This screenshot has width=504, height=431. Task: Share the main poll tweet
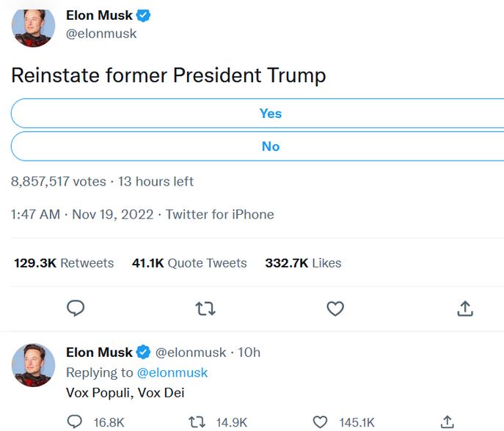(x=464, y=309)
